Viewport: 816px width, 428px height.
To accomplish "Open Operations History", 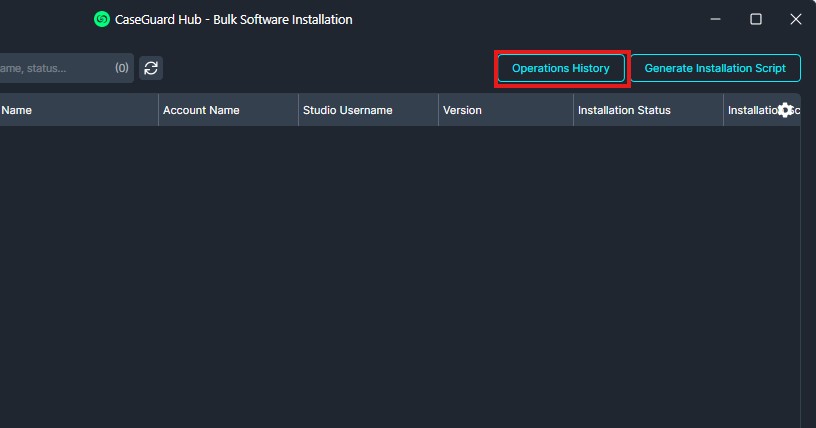I will pyautogui.click(x=561, y=68).
